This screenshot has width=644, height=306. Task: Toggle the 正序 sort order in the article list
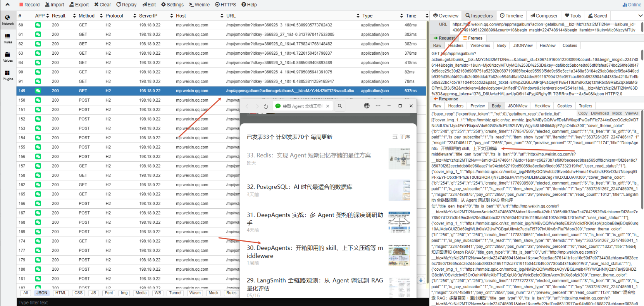click(401, 137)
